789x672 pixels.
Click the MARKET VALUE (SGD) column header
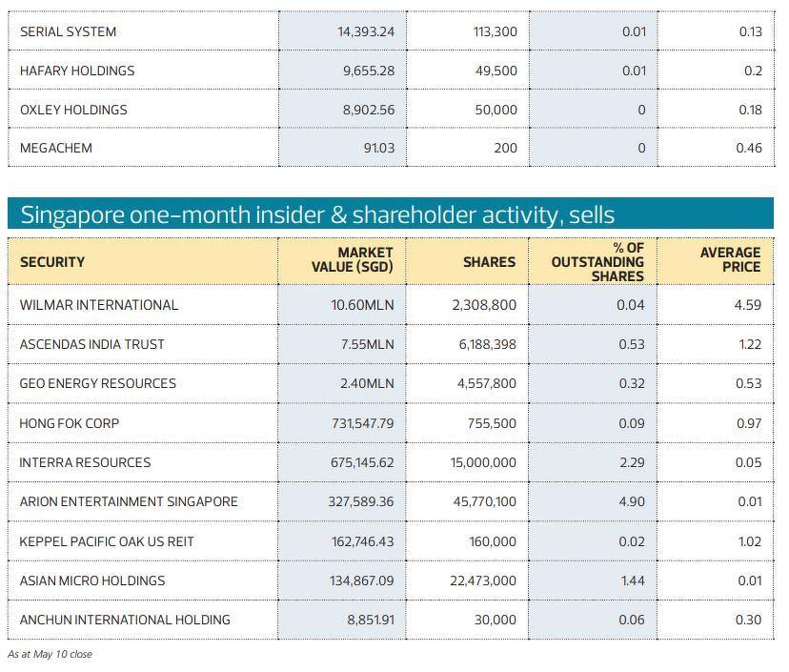pyautogui.click(x=353, y=261)
